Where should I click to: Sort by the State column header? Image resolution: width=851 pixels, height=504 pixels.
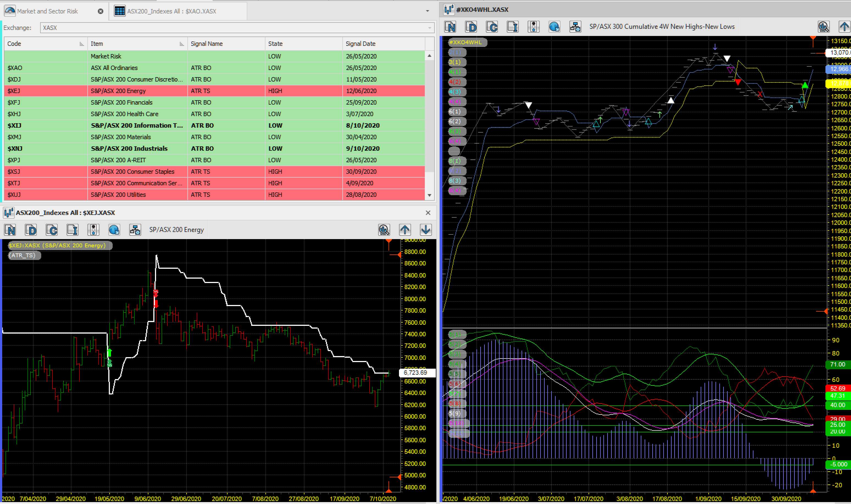(304, 44)
